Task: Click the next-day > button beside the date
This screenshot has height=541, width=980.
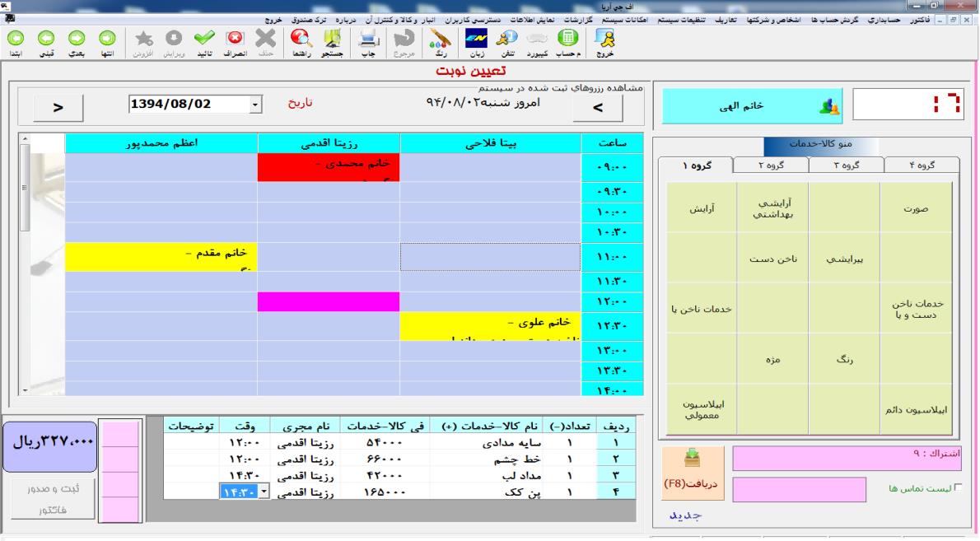Action: point(58,107)
